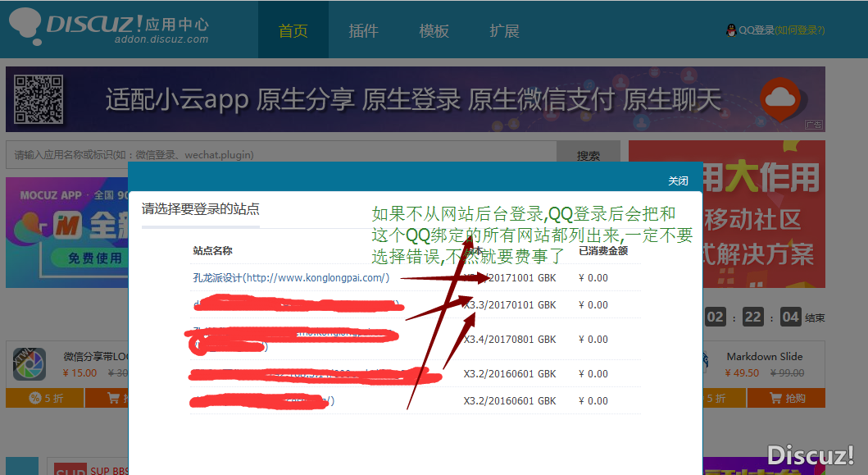
Task: Click the Markdown Slide product title
Action: (x=765, y=356)
